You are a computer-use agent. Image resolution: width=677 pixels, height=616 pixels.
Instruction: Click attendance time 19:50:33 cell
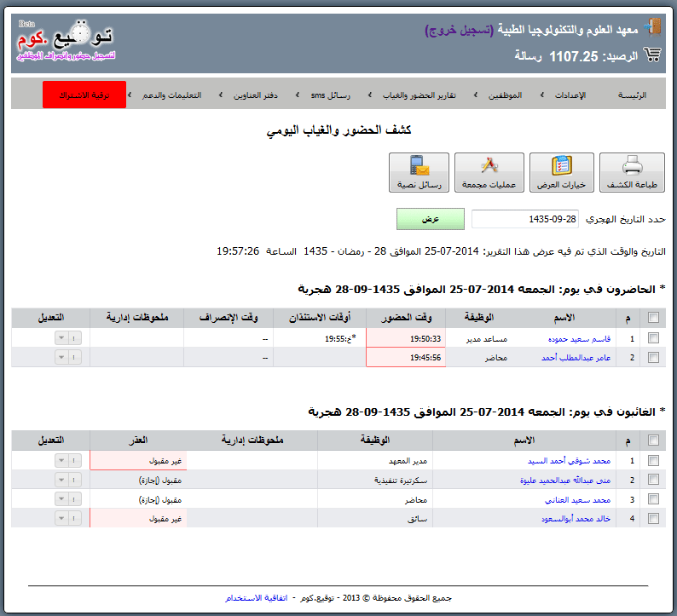406,338
